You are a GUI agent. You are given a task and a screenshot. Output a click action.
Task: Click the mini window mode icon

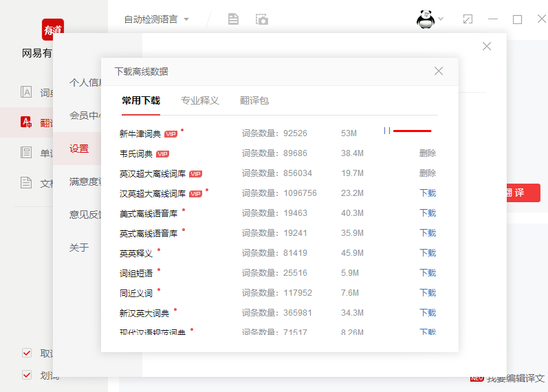tap(468, 19)
